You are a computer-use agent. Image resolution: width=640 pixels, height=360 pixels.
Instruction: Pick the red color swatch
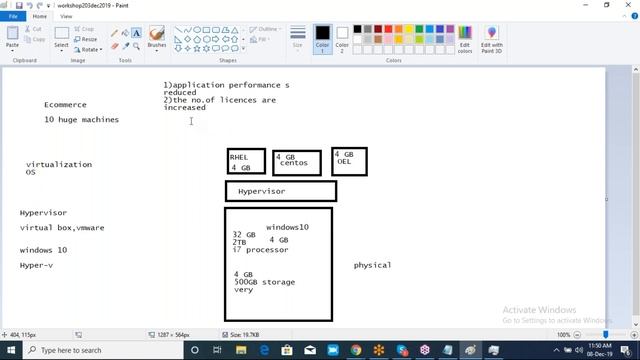(x=388, y=29)
